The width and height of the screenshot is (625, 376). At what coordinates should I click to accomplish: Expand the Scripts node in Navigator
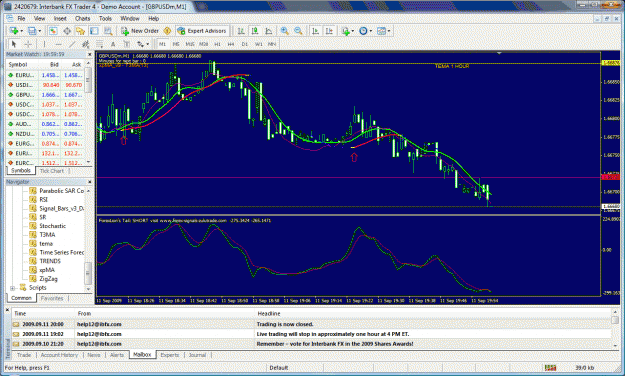12,288
